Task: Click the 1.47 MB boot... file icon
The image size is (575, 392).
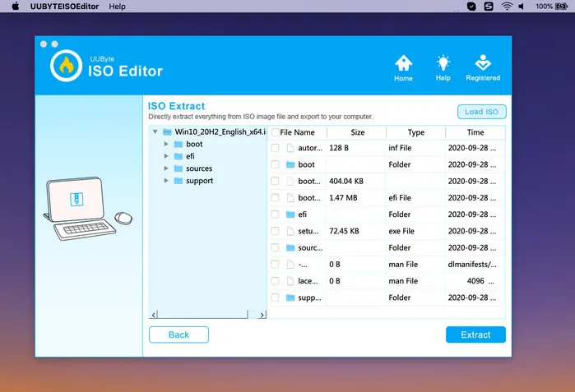Action: (x=290, y=198)
